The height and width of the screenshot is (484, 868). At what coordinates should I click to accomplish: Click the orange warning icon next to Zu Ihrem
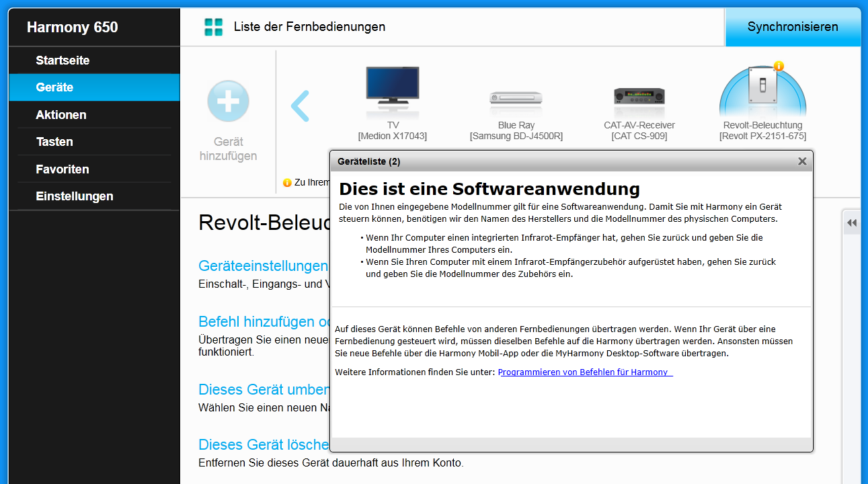286,182
